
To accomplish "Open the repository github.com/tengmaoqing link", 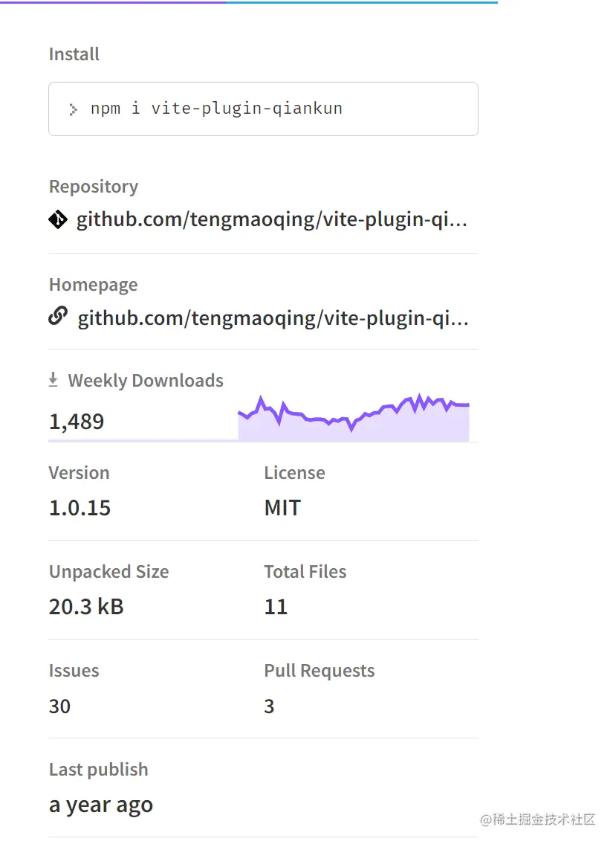I will click(x=272, y=220).
